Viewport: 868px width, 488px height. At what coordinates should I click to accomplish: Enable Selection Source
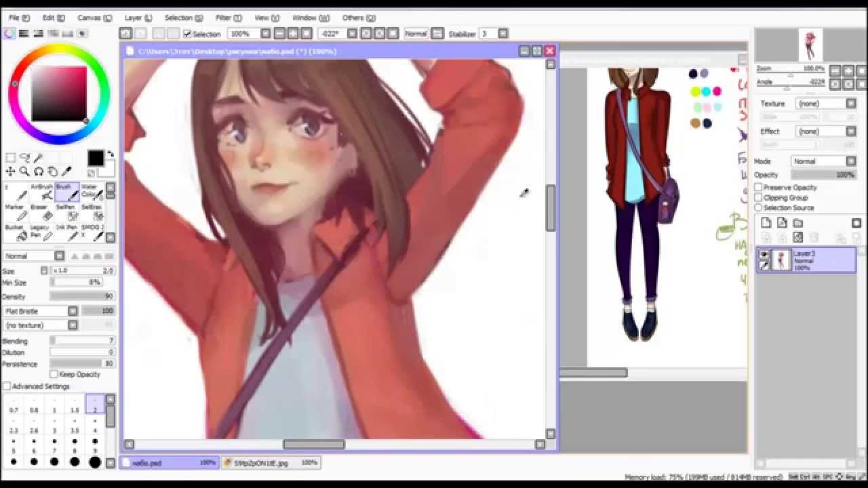click(759, 207)
